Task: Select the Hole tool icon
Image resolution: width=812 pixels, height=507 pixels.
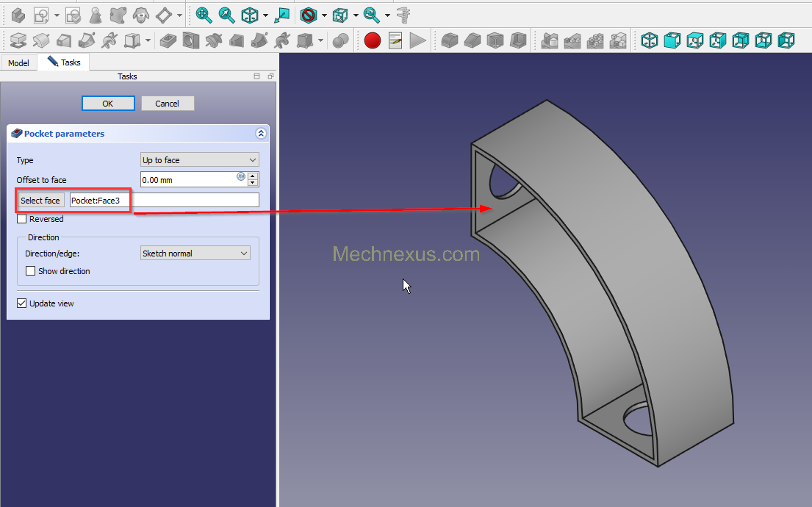Action: click(x=191, y=40)
